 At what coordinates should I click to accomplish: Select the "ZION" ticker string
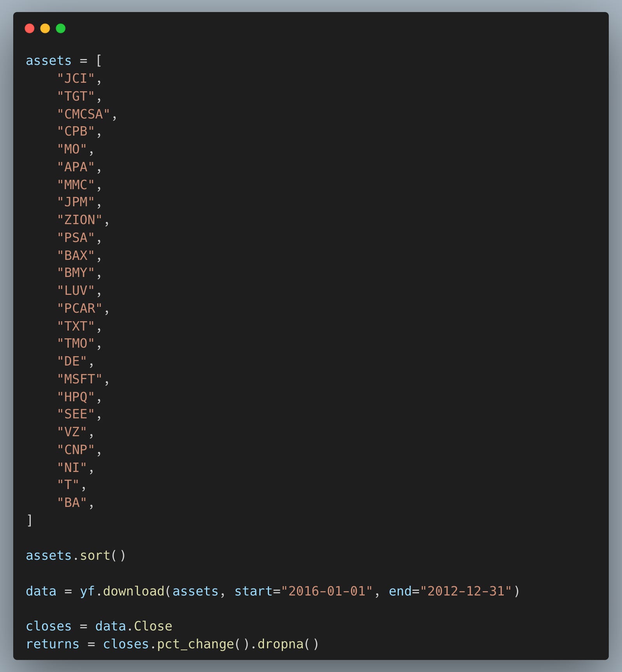click(80, 220)
